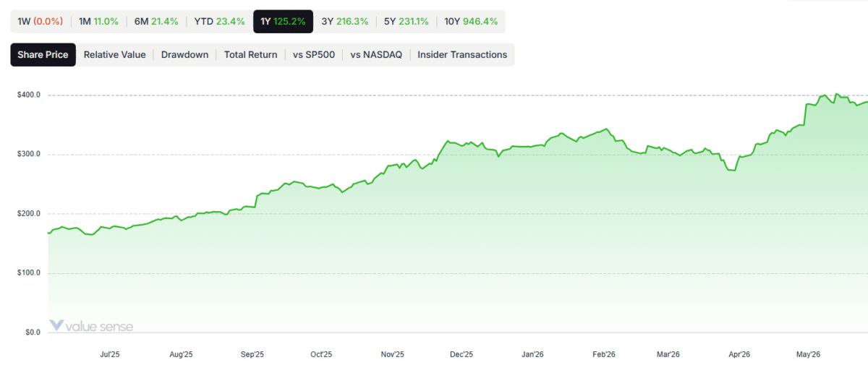Choose the 5Y 231.1% range
The height and width of the screenshot is (373, 868).
[406, 22]
